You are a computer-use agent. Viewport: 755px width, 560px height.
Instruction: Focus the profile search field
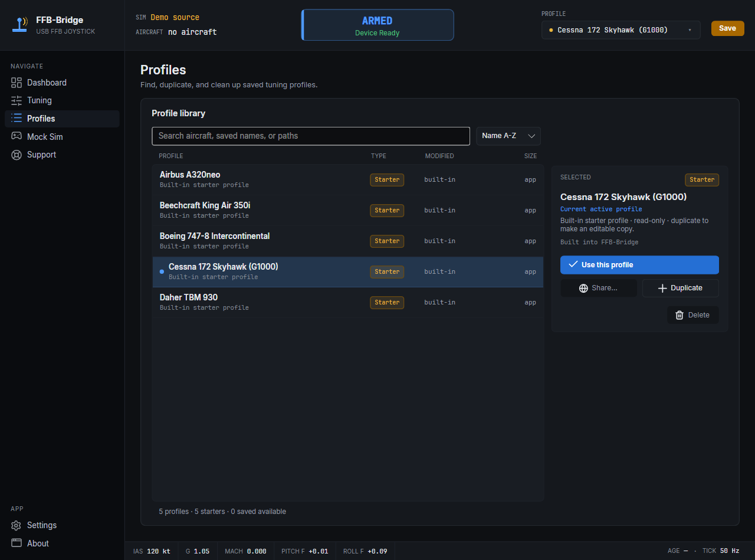[311, 136]
